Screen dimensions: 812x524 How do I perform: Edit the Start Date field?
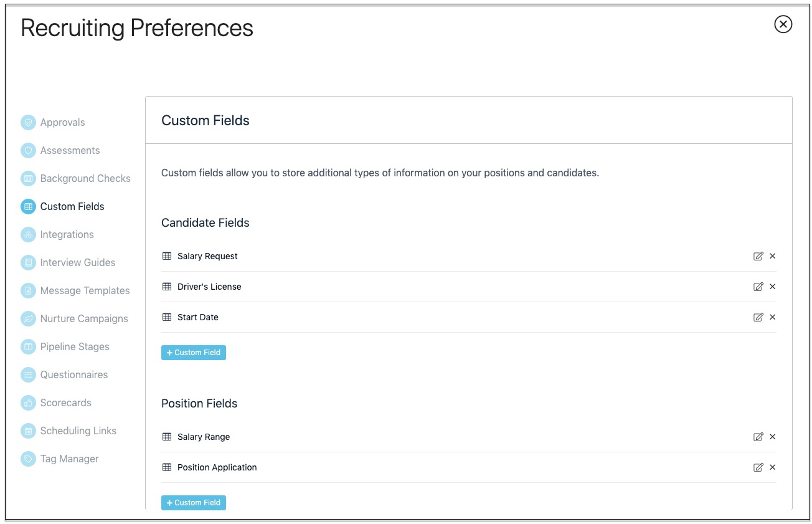point(758,317)
